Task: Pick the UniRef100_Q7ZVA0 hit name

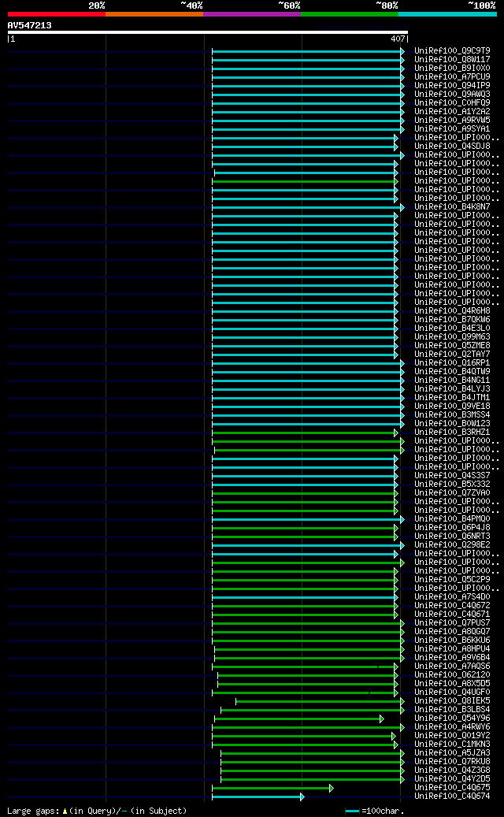Action: click(452, 493)
